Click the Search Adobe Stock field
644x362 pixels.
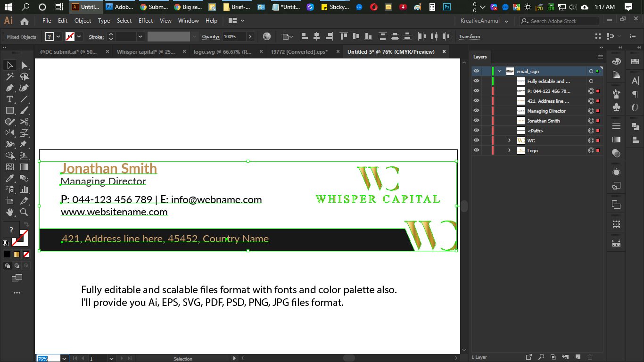click(559, 21)
